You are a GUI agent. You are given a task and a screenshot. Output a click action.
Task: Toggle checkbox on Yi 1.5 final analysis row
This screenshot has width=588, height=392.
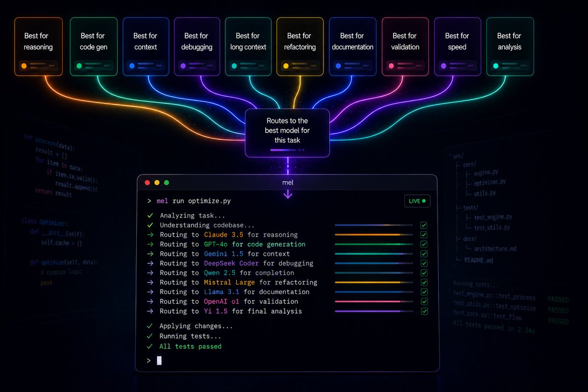click(x=424, y=311)
